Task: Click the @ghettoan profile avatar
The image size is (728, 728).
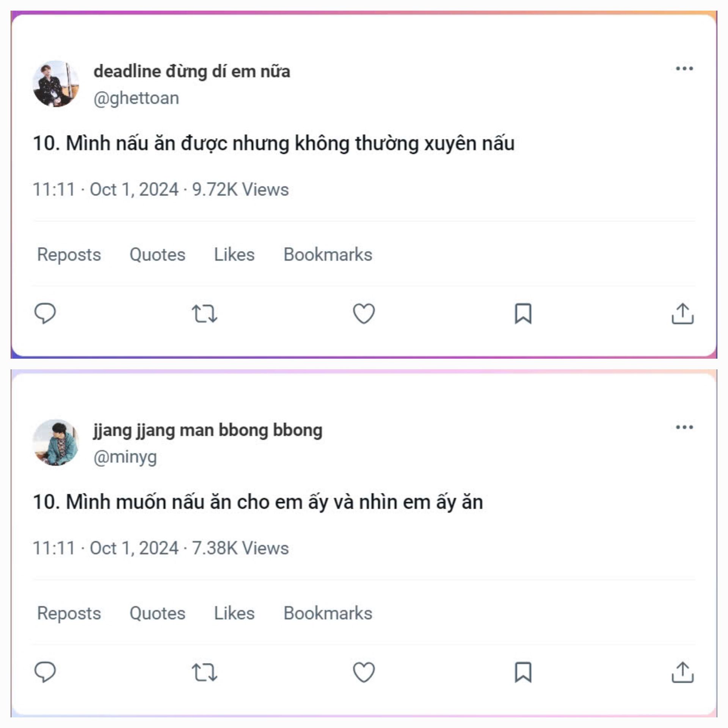Action: point(56,83)
